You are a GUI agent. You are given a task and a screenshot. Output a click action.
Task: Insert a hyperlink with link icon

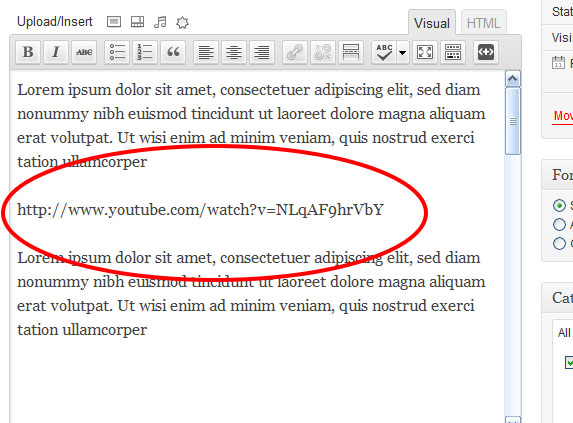click(x=295, y=52)
